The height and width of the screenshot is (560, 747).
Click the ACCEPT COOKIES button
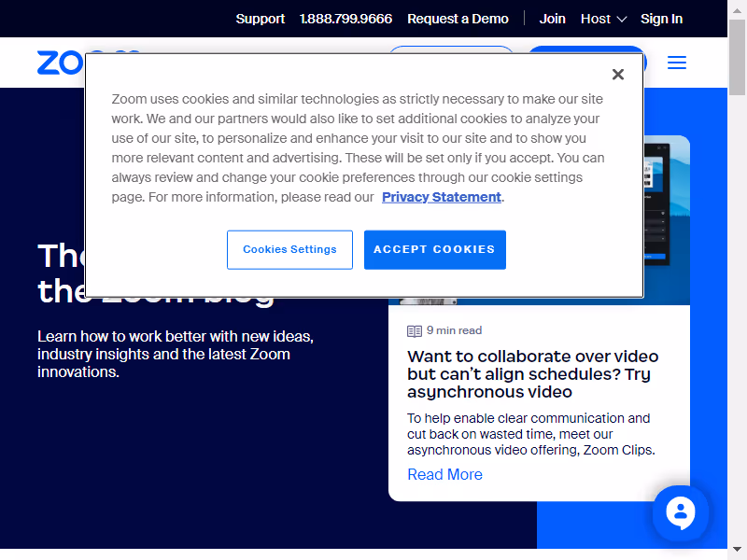pyautogui.click(x=435, y=249)
